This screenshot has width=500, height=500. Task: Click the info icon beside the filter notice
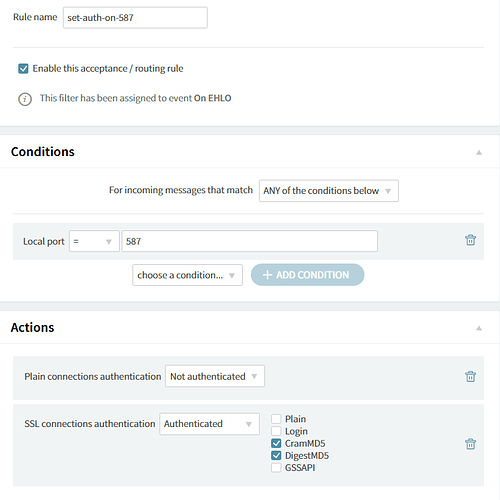25,99
